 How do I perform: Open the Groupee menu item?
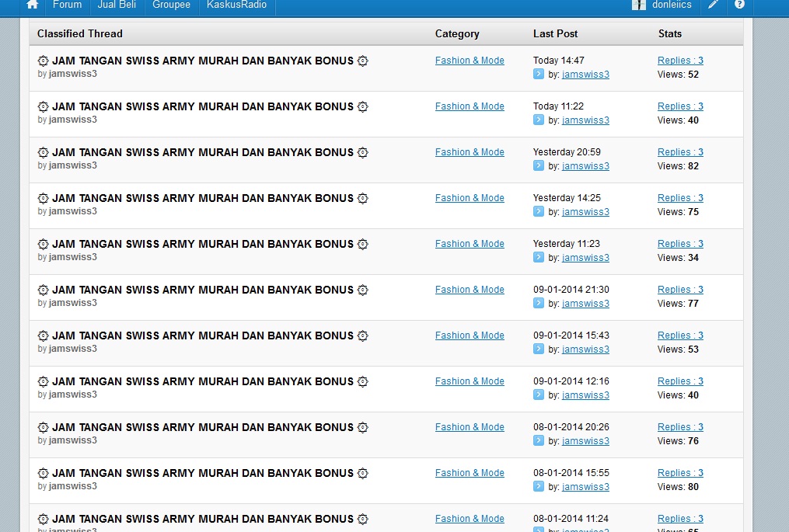pyautogui.click(x=171, y=5)
